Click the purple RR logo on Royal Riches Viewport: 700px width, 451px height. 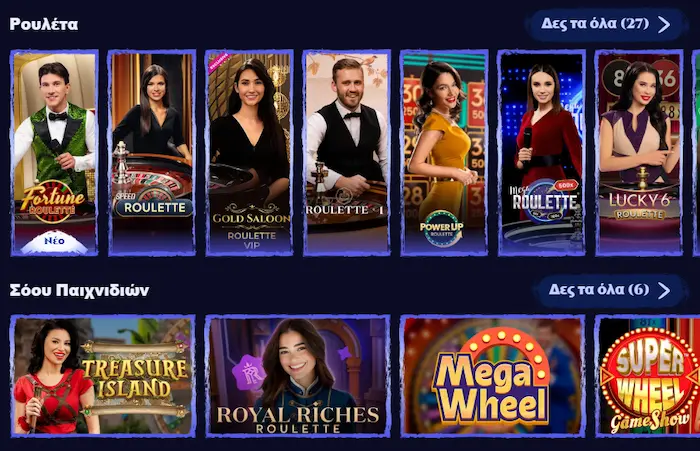(x=248, y=373)
